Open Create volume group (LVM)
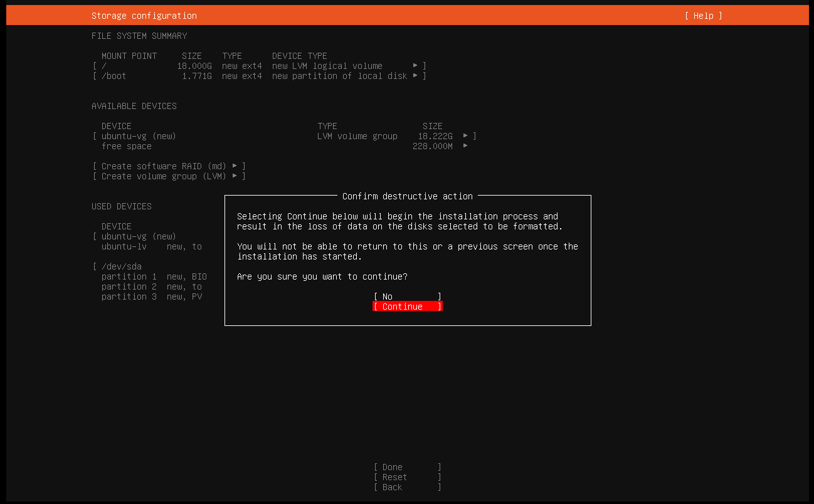 (169, 176)
